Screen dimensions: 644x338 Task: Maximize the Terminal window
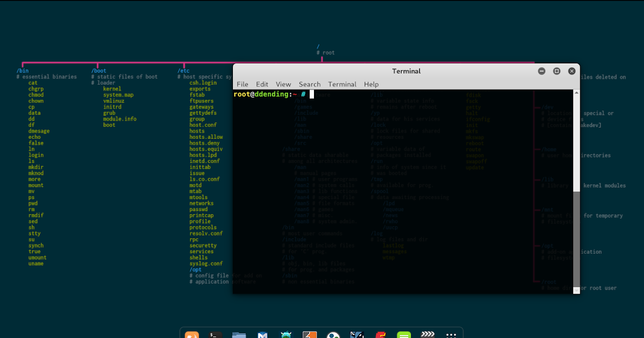557,71
